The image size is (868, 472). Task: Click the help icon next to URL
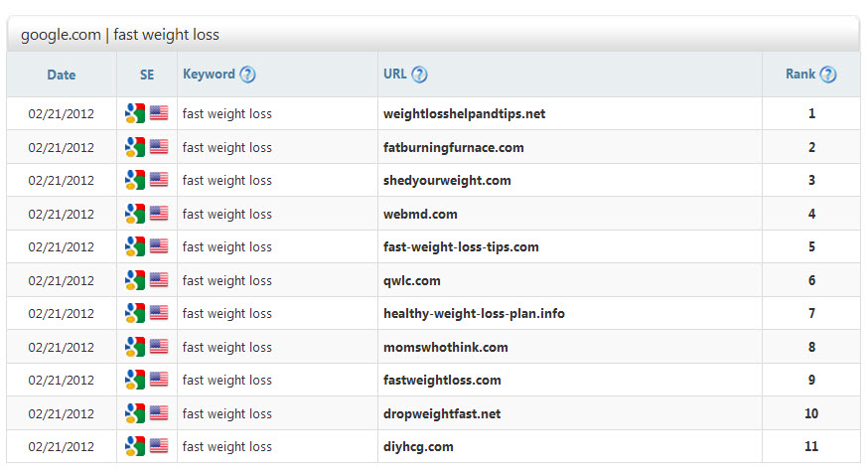pos(419,75)
